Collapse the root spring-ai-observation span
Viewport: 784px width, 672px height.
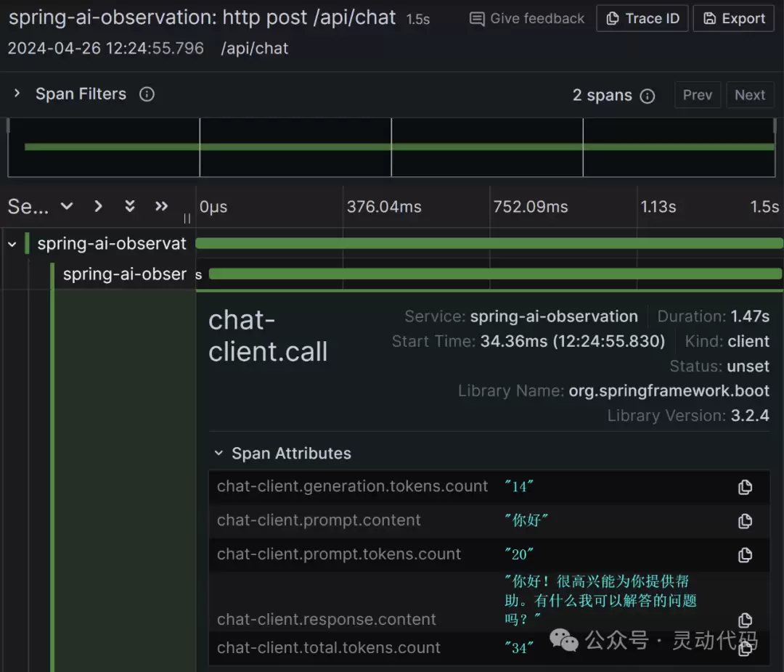(x=12, y=244)
